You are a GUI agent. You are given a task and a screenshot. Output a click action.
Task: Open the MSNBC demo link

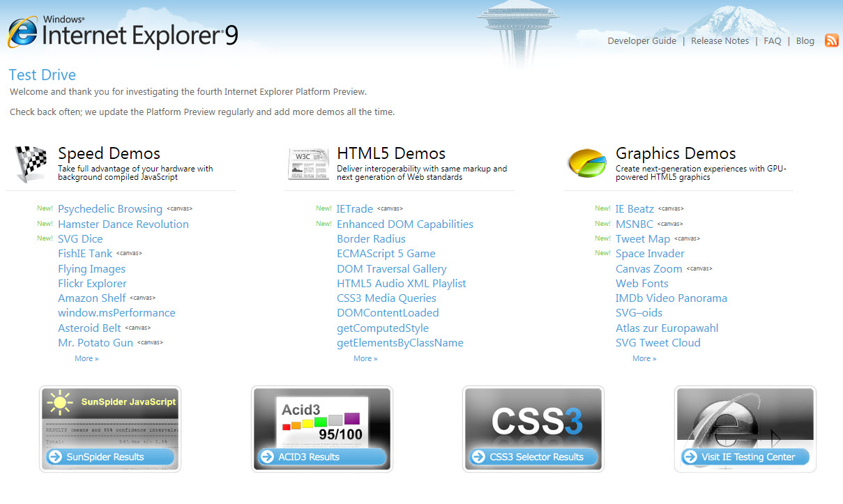tap(635, 224)
